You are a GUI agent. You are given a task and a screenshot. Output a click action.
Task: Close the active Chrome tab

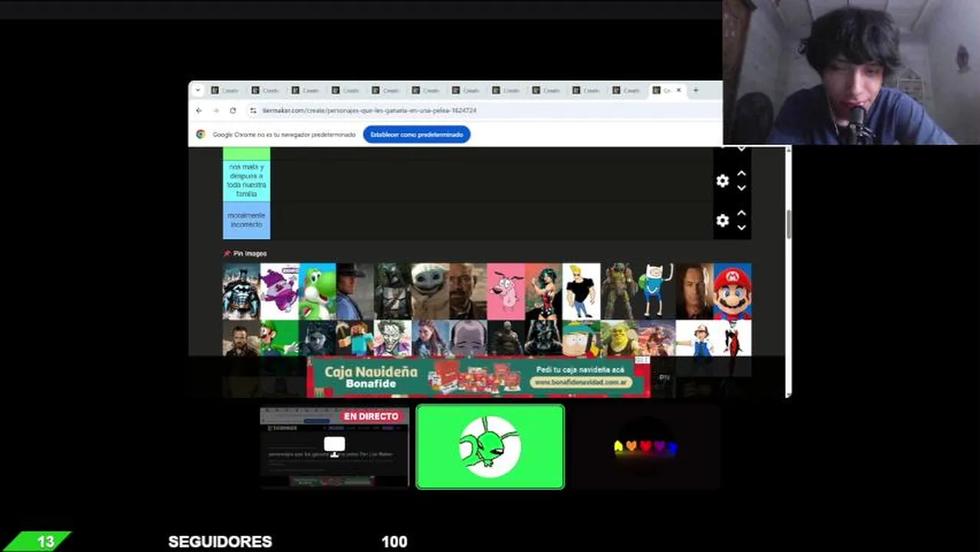(x=678, y=90)
